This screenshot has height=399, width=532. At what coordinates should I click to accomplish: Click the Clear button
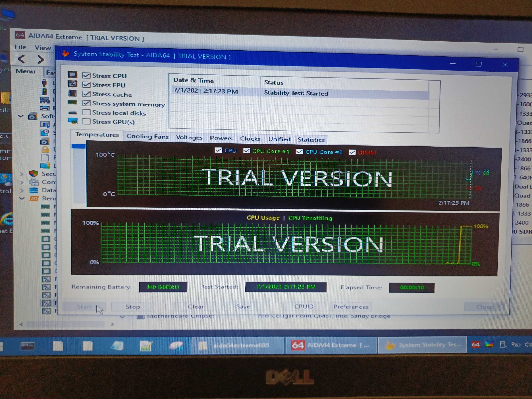click(196, 307)
